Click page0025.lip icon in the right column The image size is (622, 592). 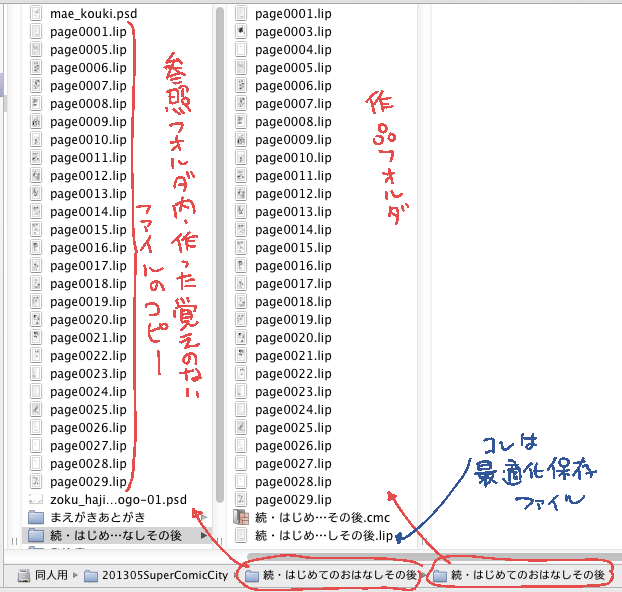tap(240, 427)
